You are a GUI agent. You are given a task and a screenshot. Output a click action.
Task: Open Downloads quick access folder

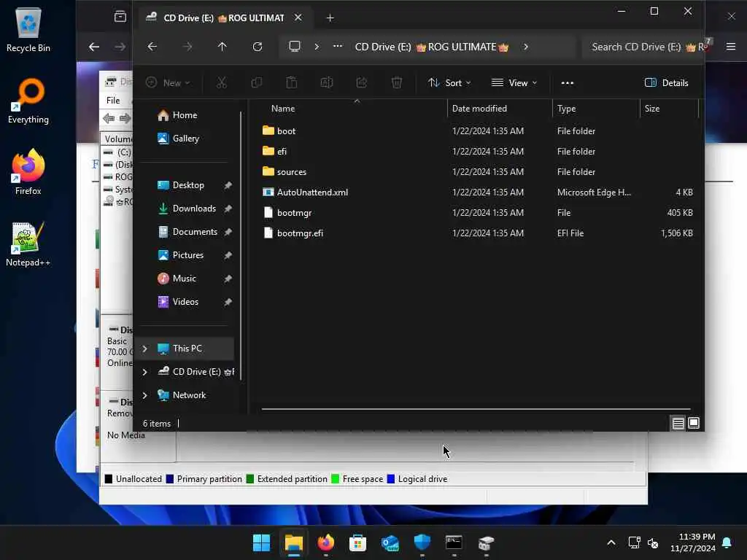[194, 209]
